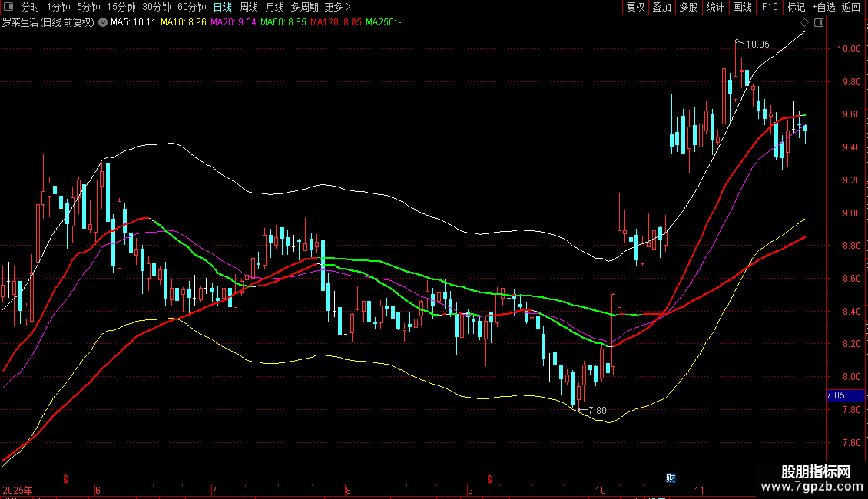Screen dimensions: 868x499
Task: Switch to 分时 intraday view
Action: [31, 7]
